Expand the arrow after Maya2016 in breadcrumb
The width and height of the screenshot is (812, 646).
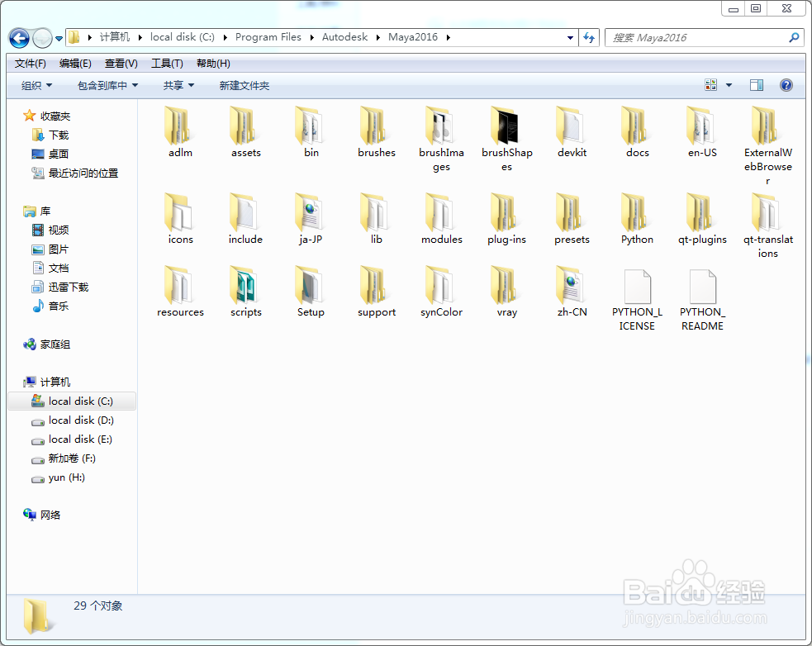click(448, 37)
